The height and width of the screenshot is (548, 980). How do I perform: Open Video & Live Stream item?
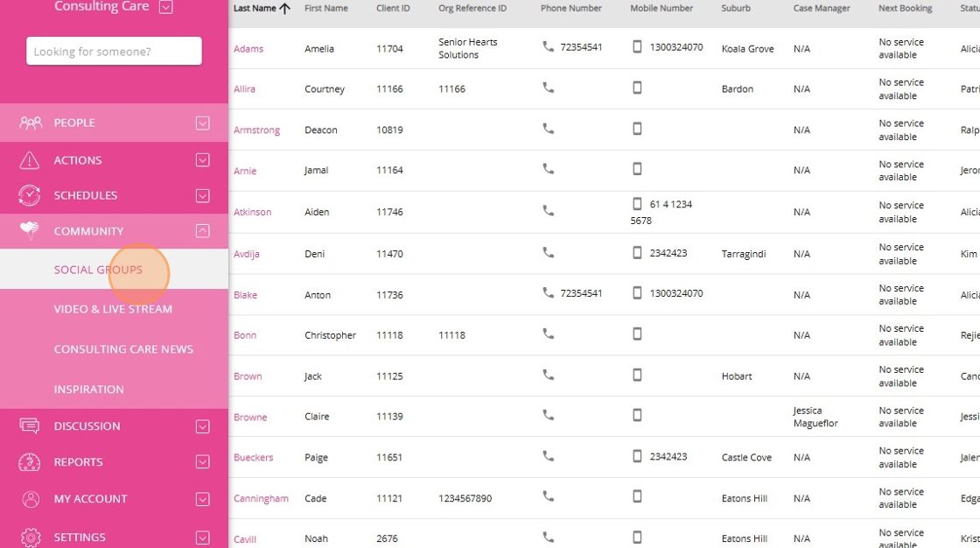[114, 309]
